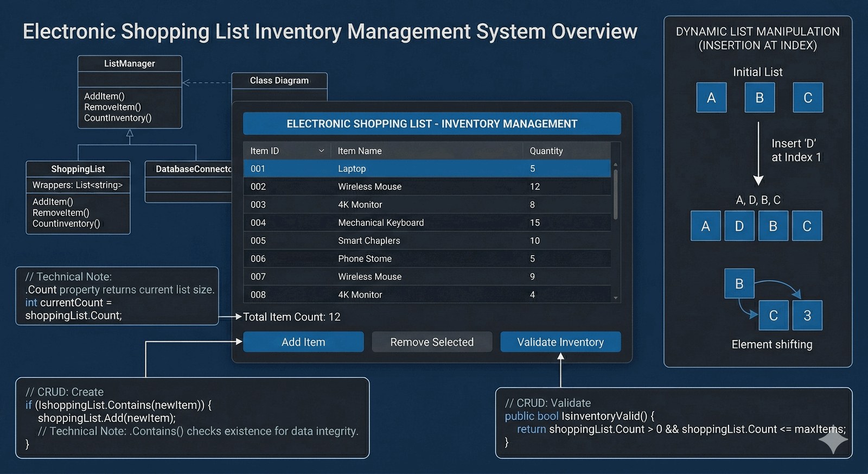Click the block labeled 3 in Element shifting
The image size is (868, 474).
click(807, 315)
